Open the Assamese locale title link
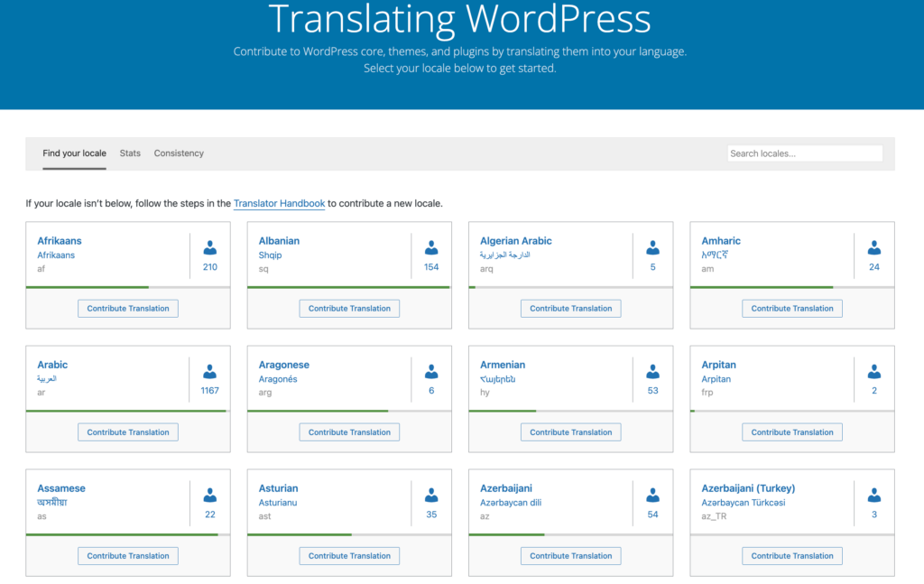The width and height of the screenshot is (924, 584). pos(61,488)
